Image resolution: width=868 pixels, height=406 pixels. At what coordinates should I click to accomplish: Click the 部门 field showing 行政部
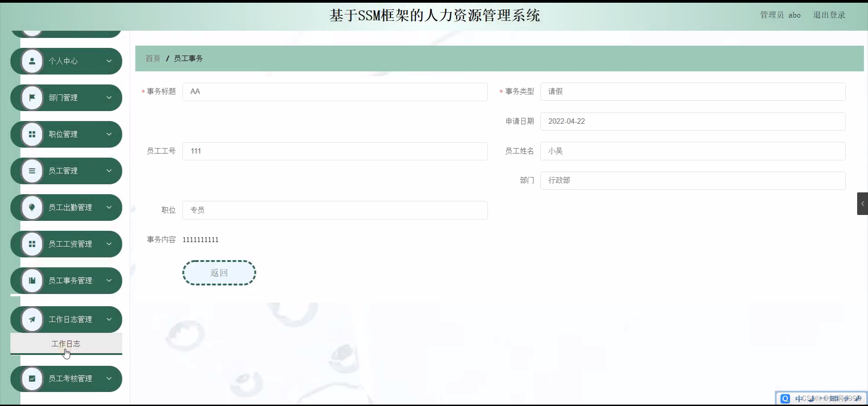point(693,181)
